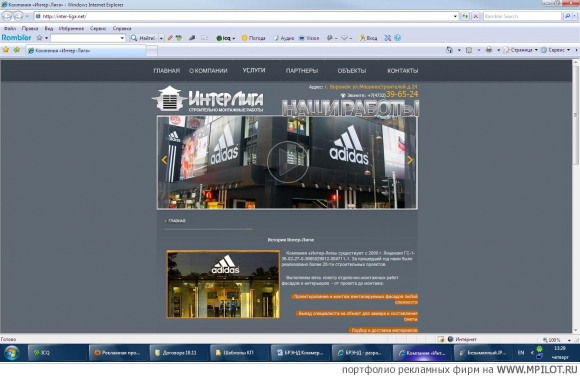Expand the Найти button dropdown arrow
The height and width of the screenshot is (377, 580).
[x=161, y=38]
